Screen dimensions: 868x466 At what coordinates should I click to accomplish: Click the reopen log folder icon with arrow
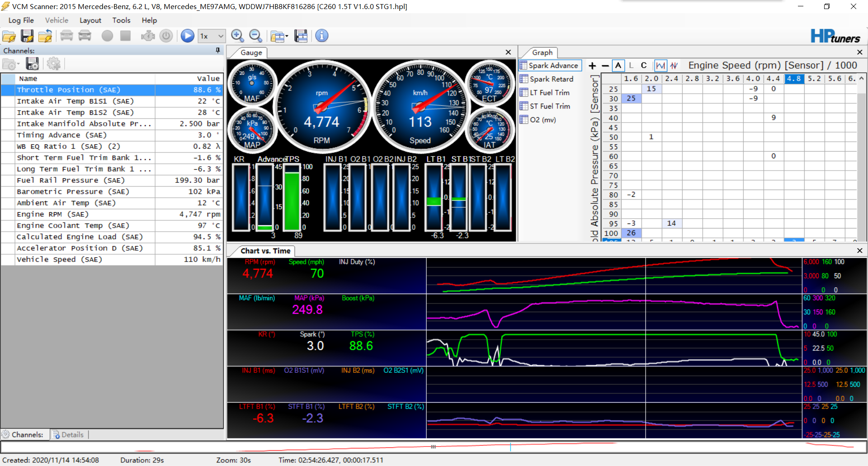pos(45,36)
